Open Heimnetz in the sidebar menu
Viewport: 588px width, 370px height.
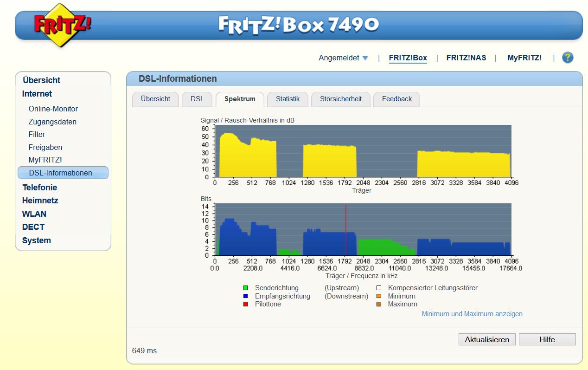click(x=40, y=201)
